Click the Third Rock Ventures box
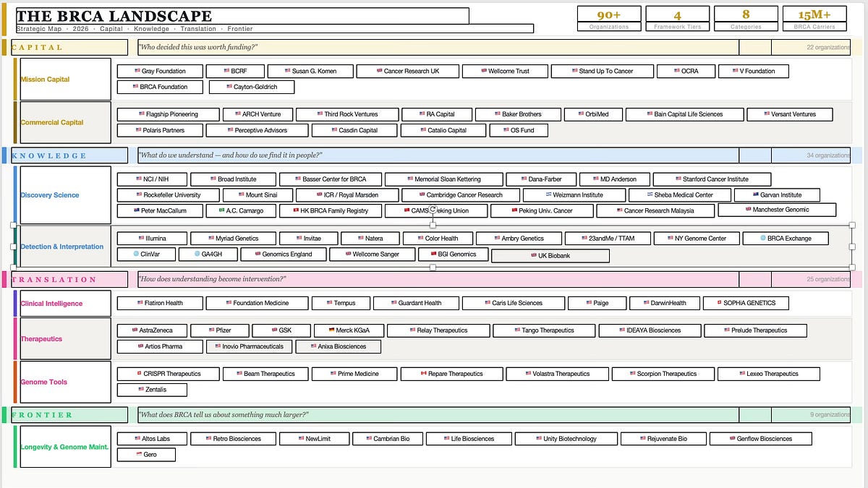Viewport: 868px width, 488px height. (347, 114)
